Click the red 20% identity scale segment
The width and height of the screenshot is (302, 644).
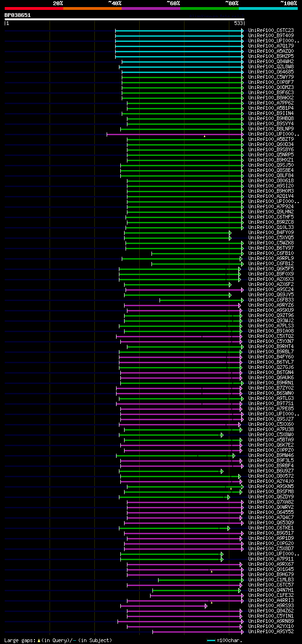point(34,8)
